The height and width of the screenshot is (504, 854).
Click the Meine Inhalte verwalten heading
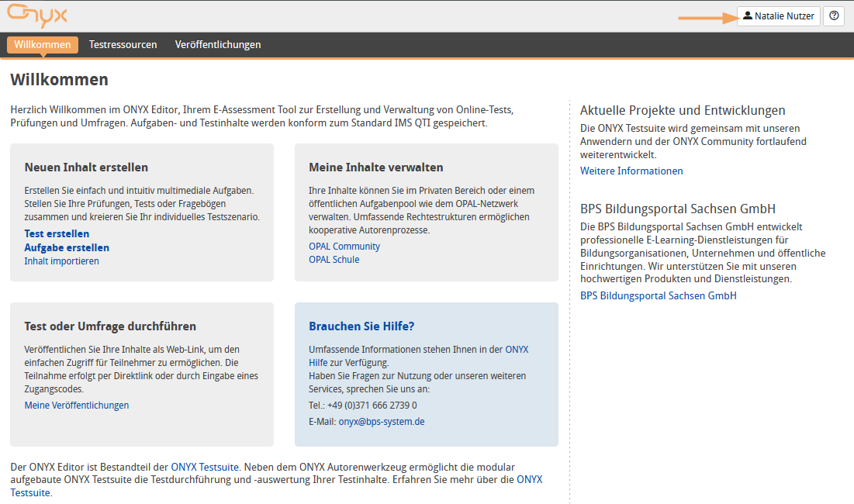coord(375,167)
